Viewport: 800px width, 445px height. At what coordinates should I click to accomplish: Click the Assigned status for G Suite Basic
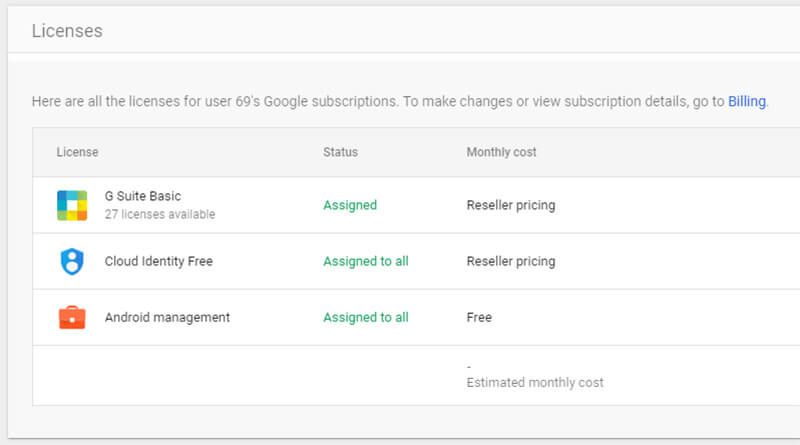point(350,205)
